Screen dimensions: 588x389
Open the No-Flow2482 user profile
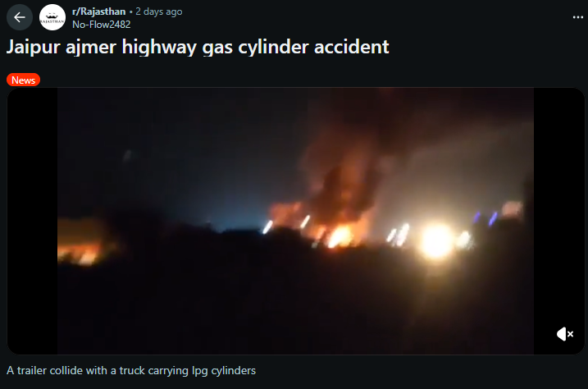[x=101, y=25]
